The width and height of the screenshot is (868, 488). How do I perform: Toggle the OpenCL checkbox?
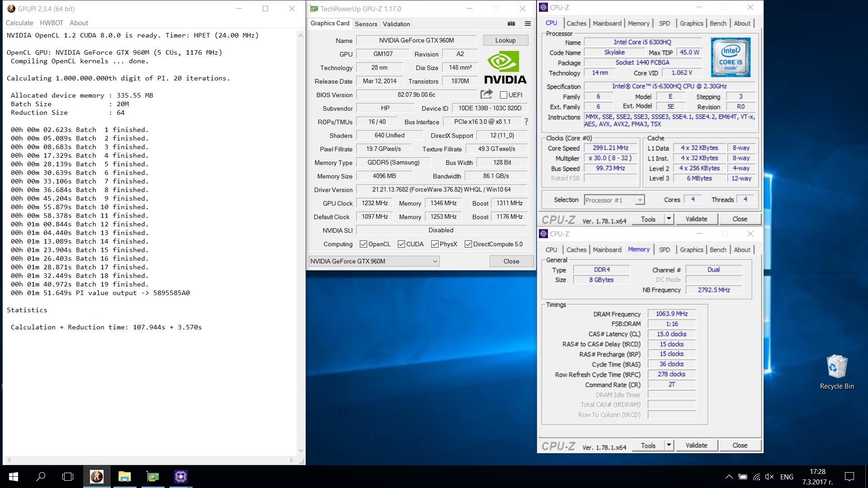click(x=363, y=244)
